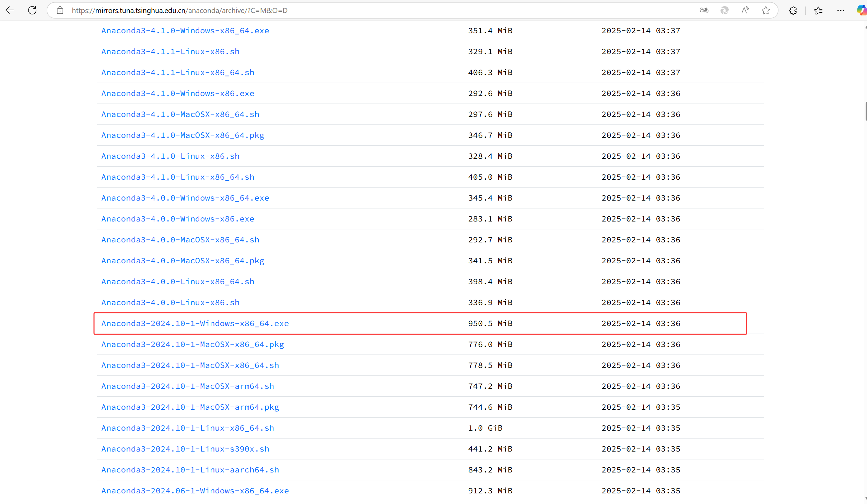Click Anaconda3-4.1.0-Windows-x86_64.exe link
This screenshot has width=867, height=504.
coord(185,31)
